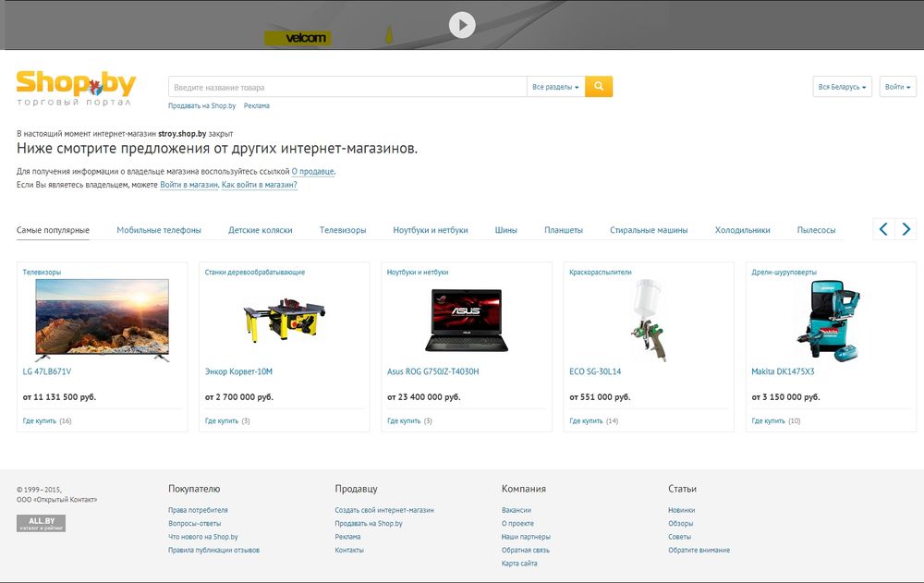Click the 'Краскораспылители' category label
This screenshot has width=924, height=583.
(x=601, y=273)
